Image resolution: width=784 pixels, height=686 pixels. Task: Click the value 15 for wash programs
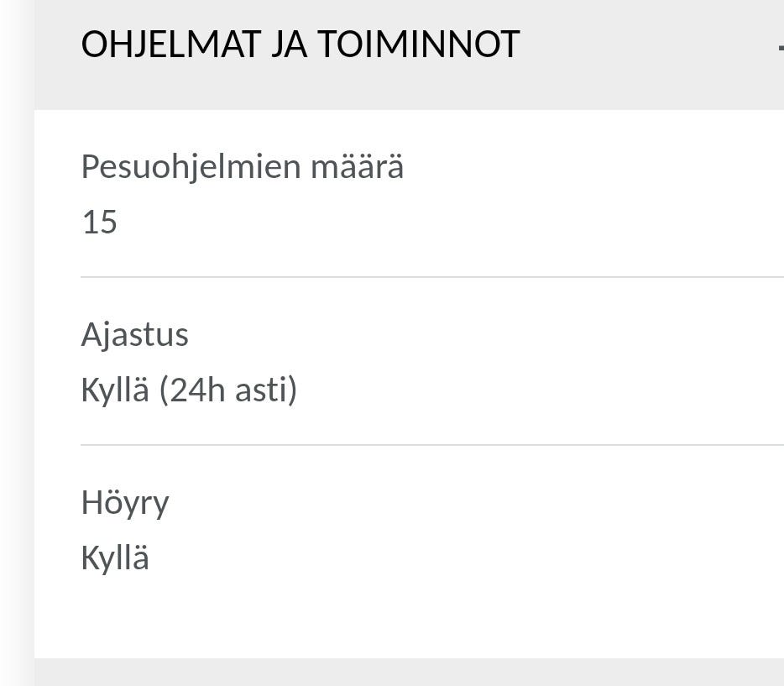[x=99, y=223]
